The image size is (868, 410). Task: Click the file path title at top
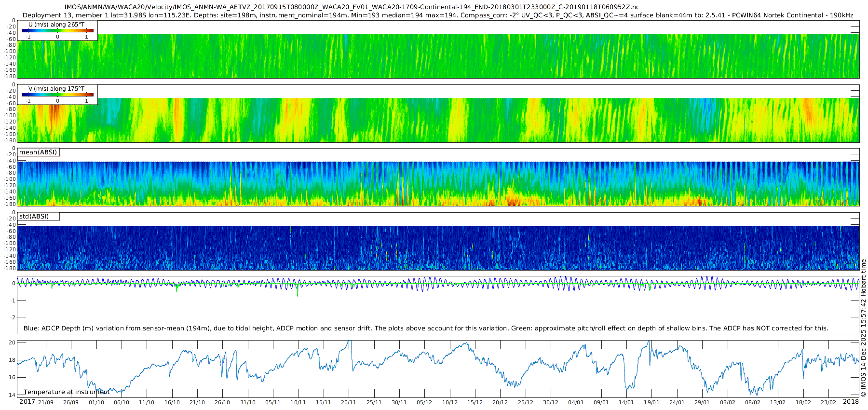(352, 7)
